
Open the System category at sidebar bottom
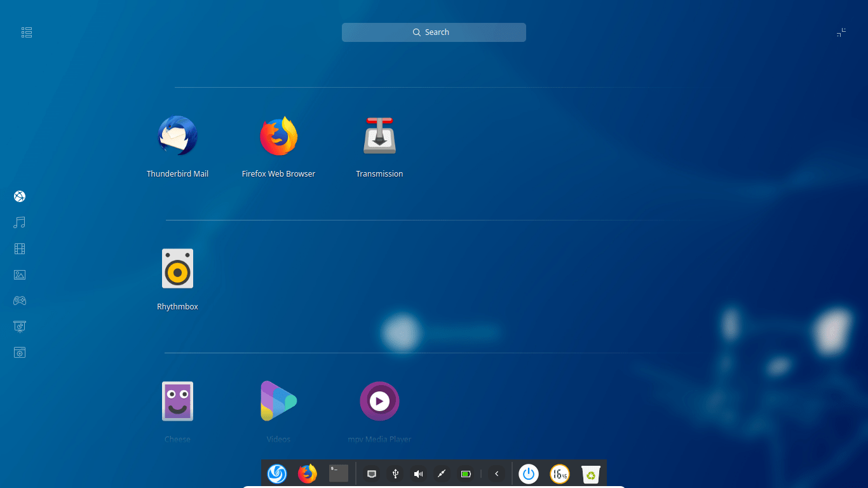click(19, 352)
